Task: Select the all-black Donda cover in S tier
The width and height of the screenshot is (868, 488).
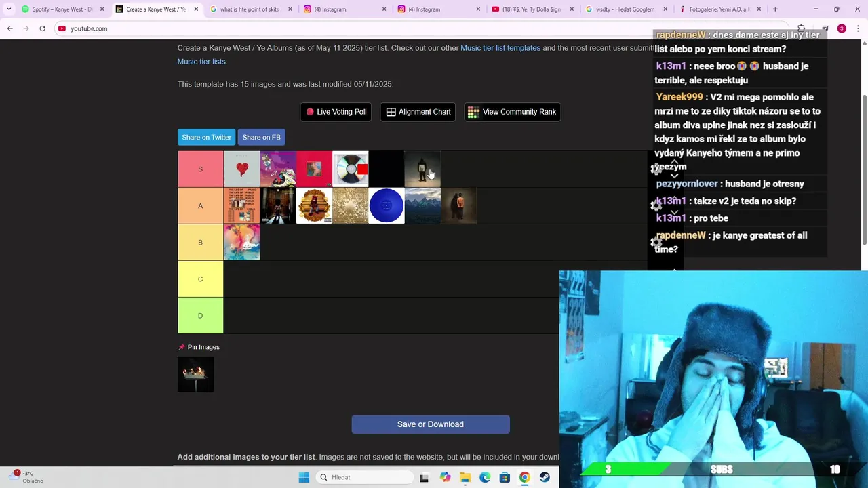Action: click(387, 169)
